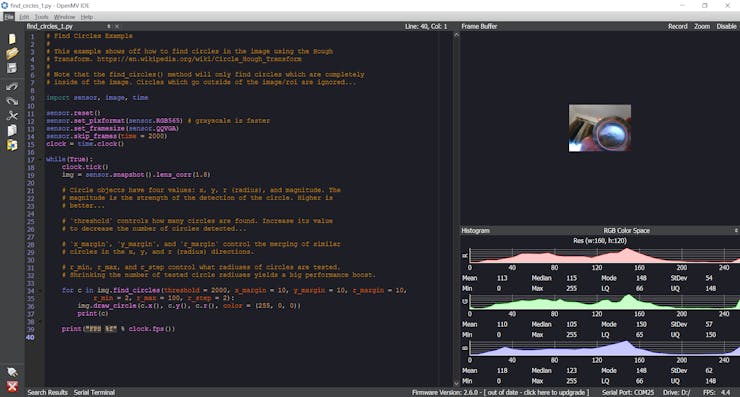
Task: Click the sensor.reset() code line
Action: [73, 113]
